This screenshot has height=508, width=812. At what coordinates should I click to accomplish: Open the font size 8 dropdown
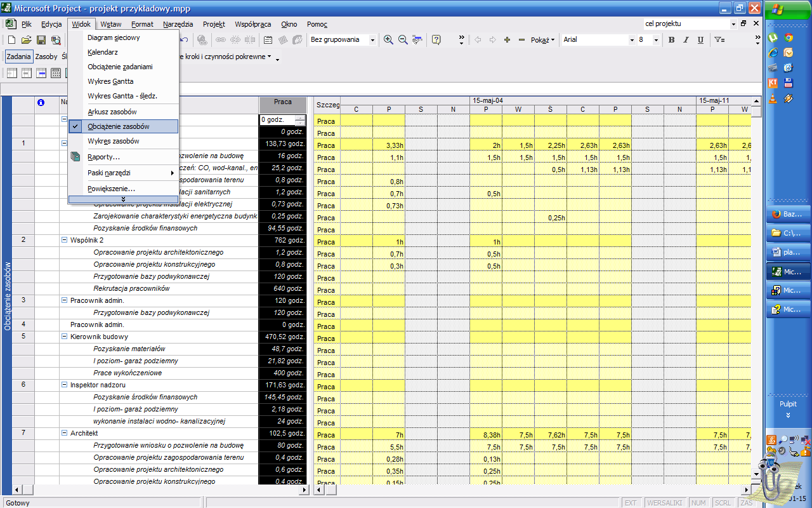[657, 40]
